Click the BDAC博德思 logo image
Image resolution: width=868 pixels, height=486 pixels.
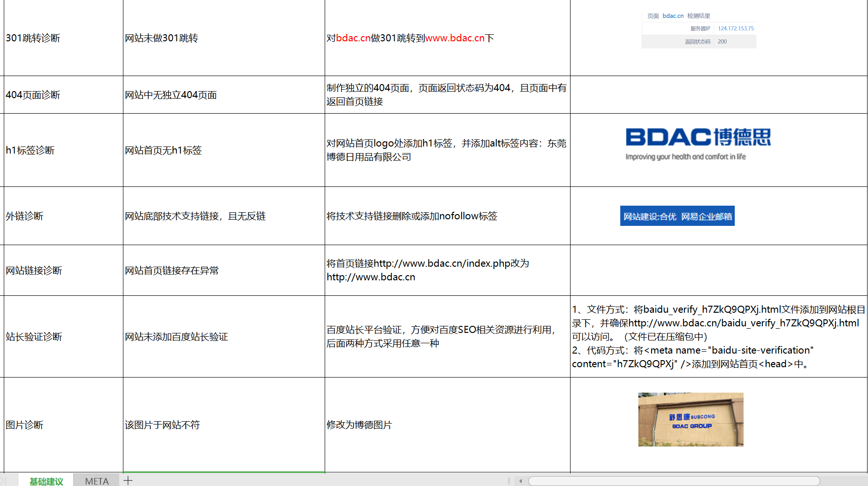point(698,144)
